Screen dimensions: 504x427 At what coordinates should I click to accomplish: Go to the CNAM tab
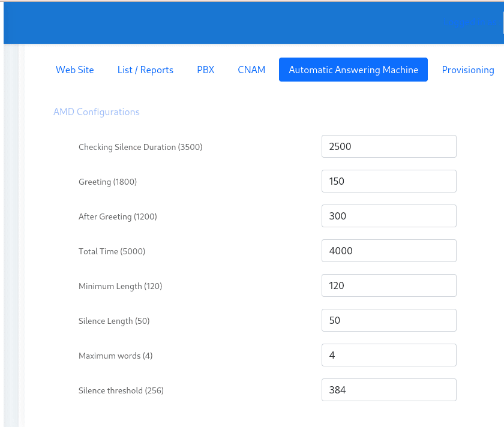[251, 70]
